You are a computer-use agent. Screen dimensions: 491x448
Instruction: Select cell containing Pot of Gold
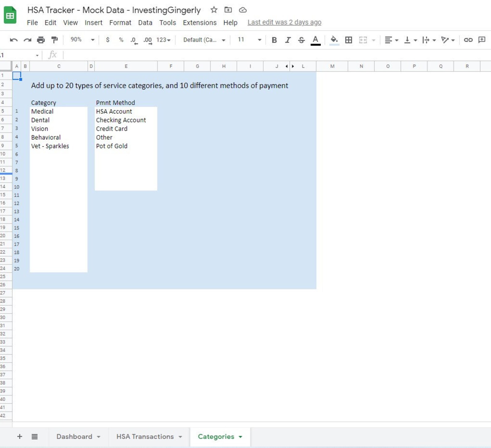pyautogui.click(x=126, y=146)
